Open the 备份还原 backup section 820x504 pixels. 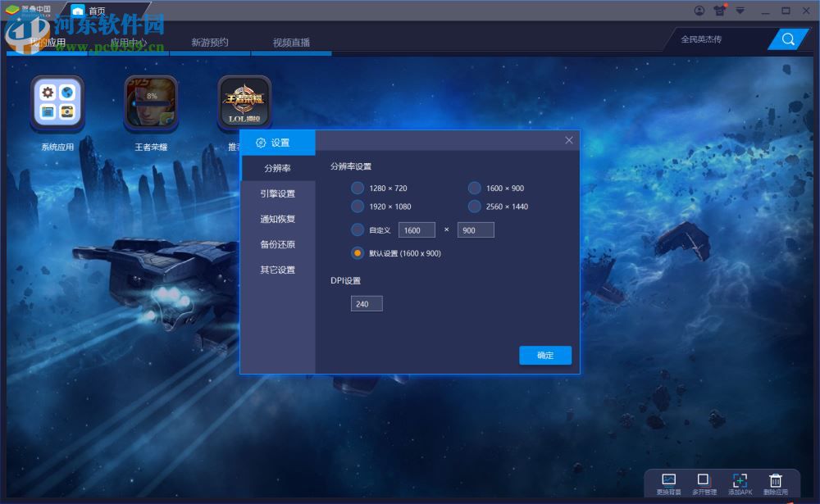point(278,244)
